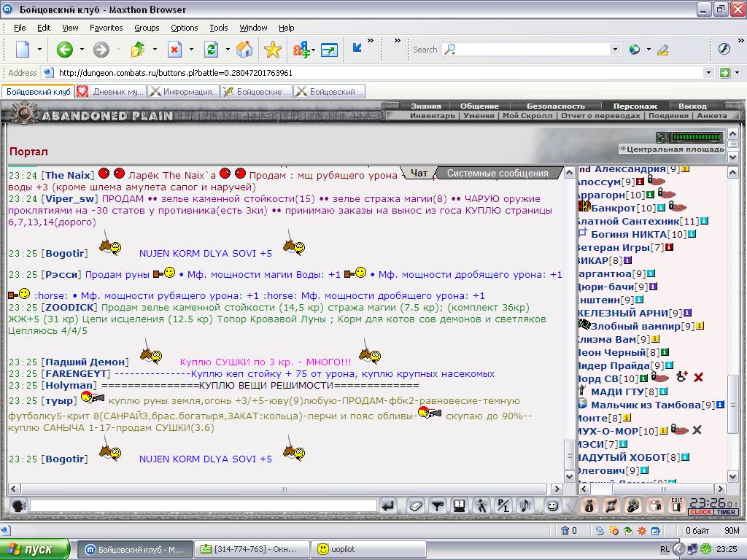The image size is (747, 560).
Task: Click the talking head icon left of chat input
Action: tap(18, 506)
